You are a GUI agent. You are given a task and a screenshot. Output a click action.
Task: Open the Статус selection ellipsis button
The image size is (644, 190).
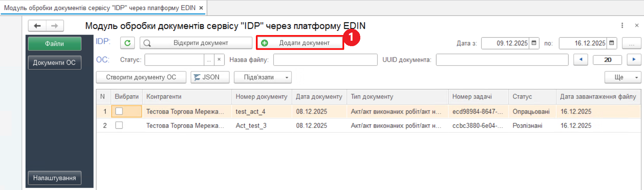pyautogui.click(x=209, y=60)
